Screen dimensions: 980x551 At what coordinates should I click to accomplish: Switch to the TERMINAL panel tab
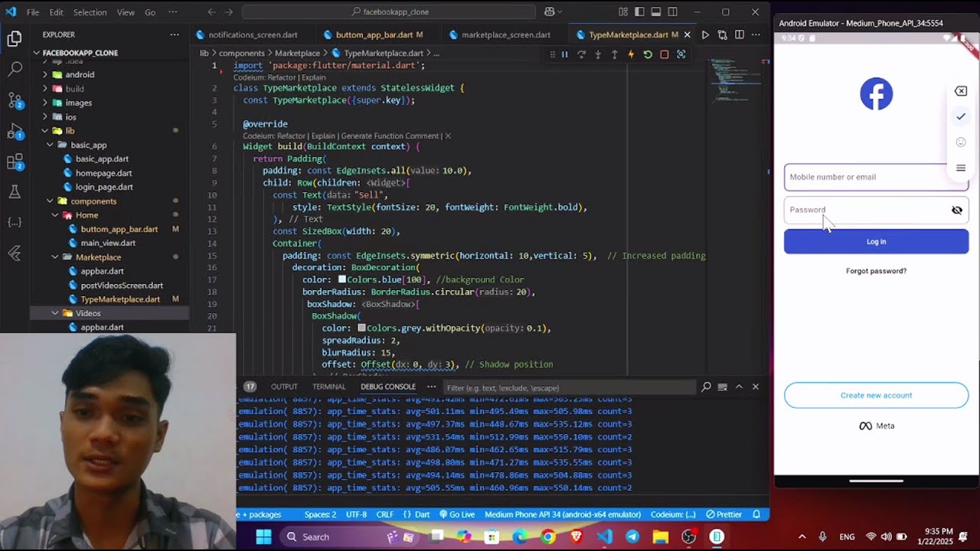[x=328, y=386]
